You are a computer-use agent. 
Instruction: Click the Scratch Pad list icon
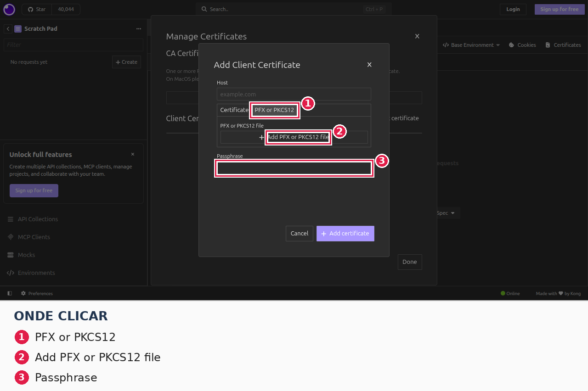[18, 29]
